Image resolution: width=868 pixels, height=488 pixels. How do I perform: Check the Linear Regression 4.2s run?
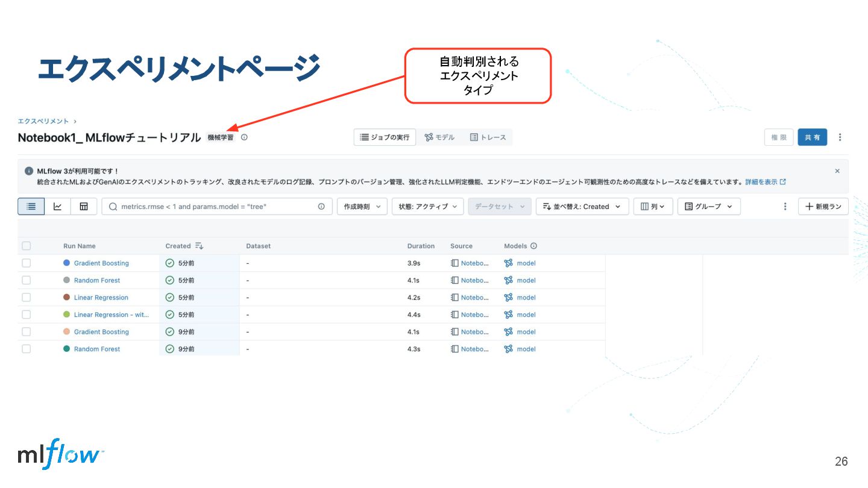26,298
